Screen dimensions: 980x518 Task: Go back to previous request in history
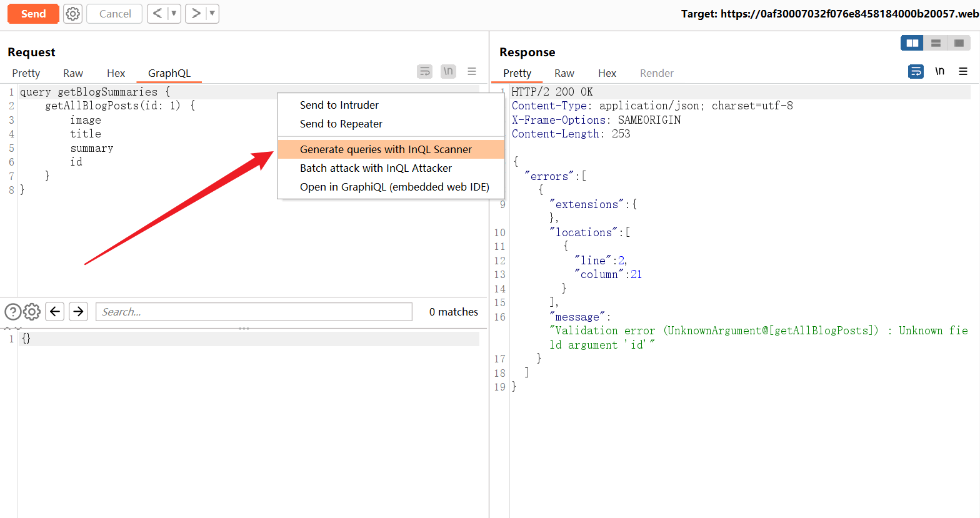pos(157,13)
